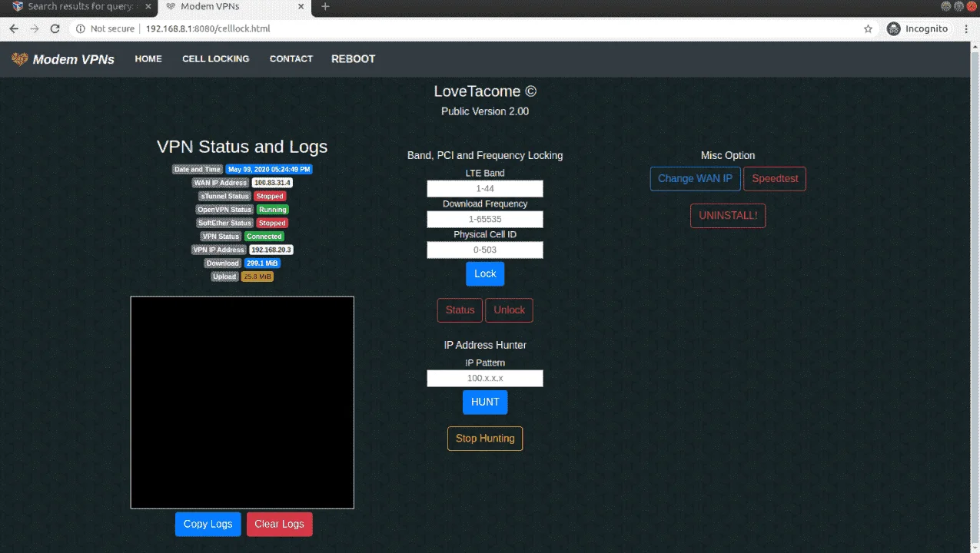Image resolution: width=980 pixels, height=553 pixels.
Task: Click Band, PCI and Frequency Locking heading
Action: coord(485,156)
